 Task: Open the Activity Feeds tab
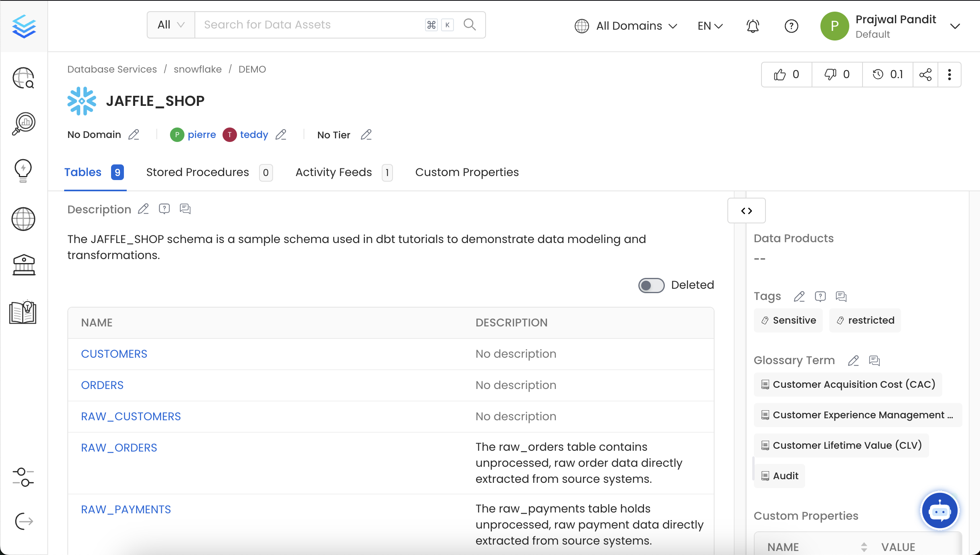[334, 172]
